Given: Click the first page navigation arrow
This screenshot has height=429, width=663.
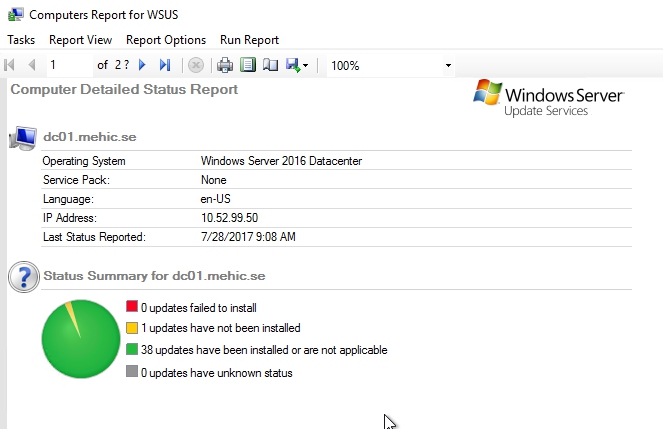Looking at the screenshot, I should (x=11, y=65).
